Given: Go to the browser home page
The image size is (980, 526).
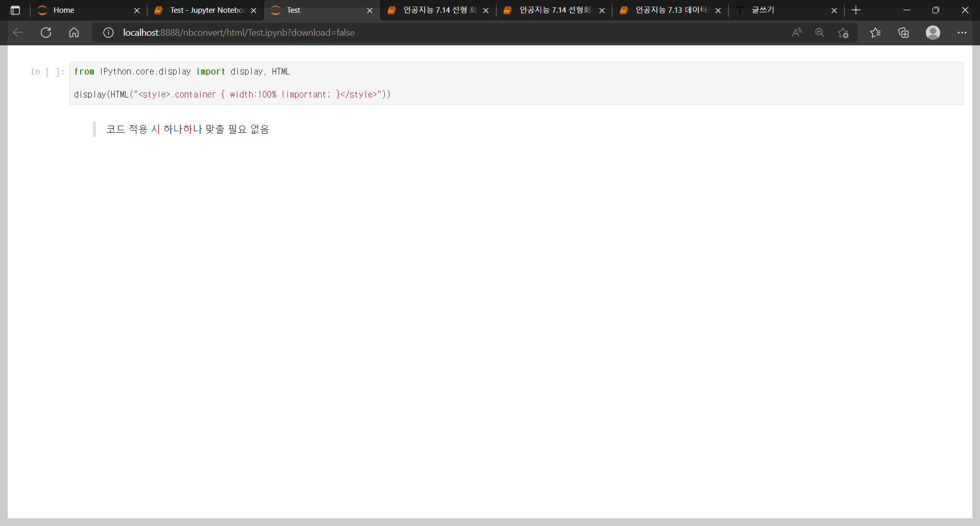Looking at the screenshot, I should 74,33.
